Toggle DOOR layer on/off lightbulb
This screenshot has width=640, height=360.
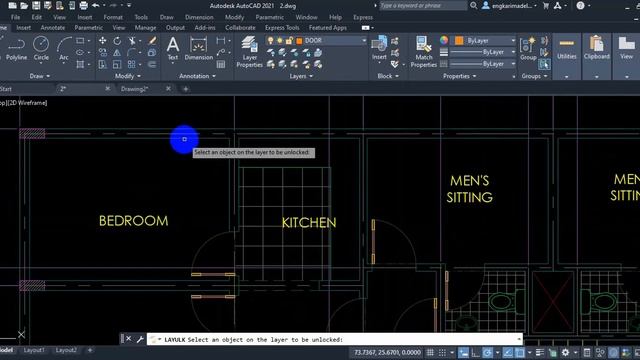click(x=270, y=40)
